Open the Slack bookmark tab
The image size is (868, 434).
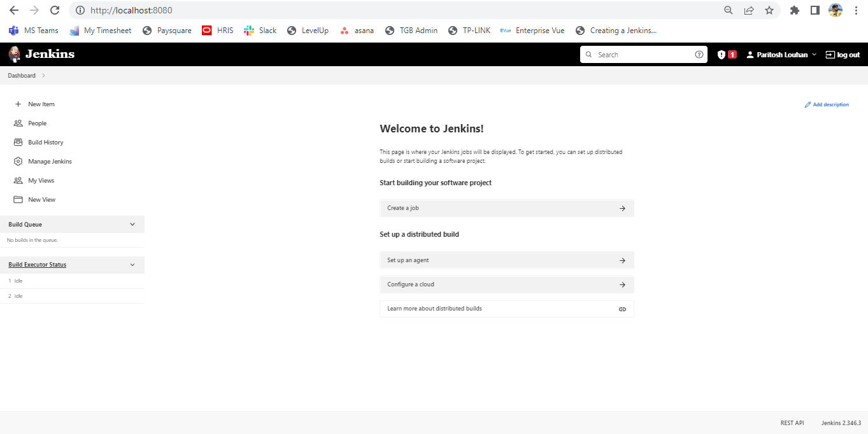click(x=260, y=30)
